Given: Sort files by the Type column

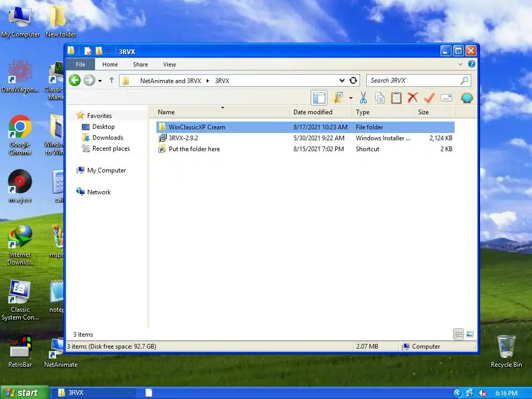Looking at the screenshot, I should tap(383, 112).
